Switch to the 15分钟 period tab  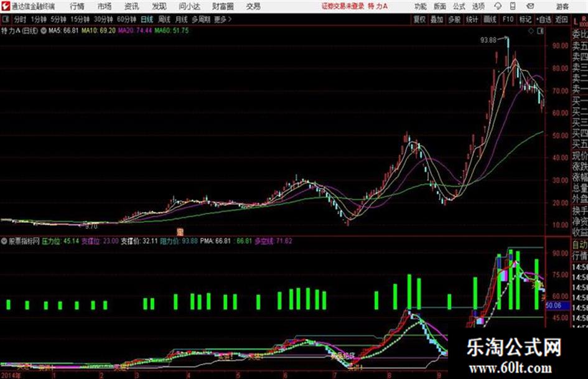[x=80, y=19]
